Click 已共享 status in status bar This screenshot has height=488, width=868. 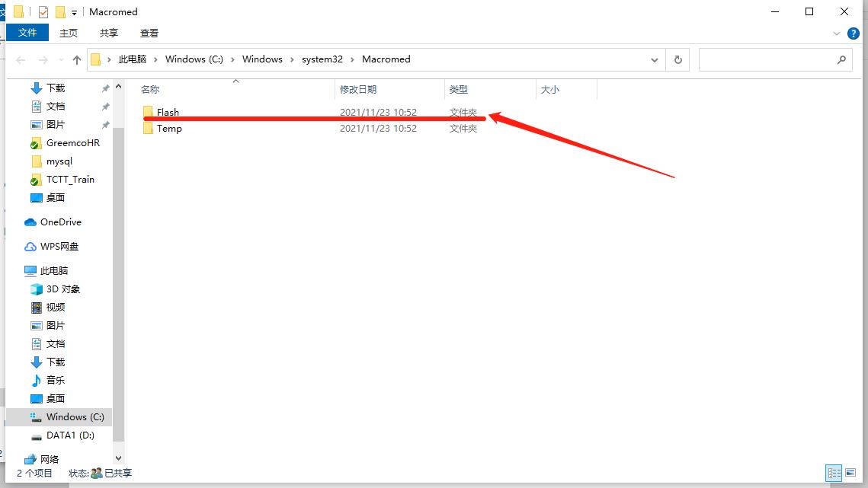[118, 473]
